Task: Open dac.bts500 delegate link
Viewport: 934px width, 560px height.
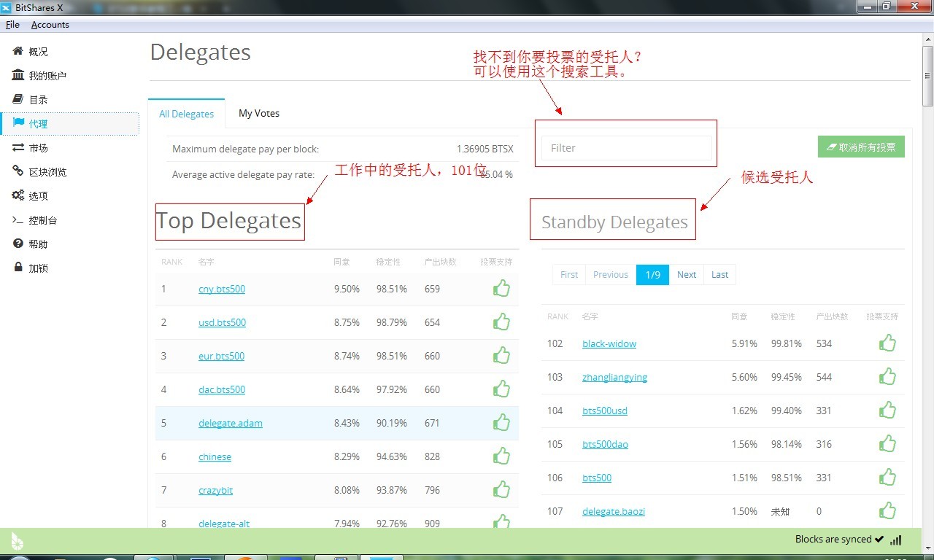Action: pos(222,389)
